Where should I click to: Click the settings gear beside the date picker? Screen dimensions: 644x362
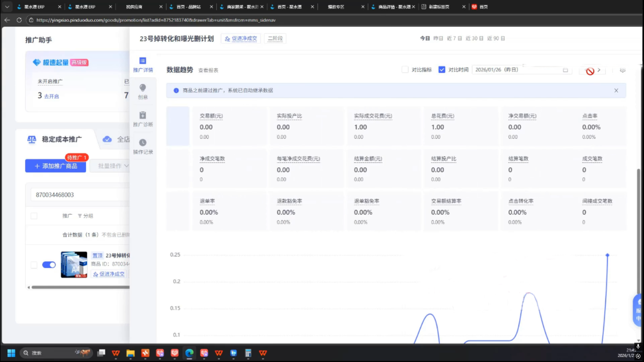(x=622, y=70)
